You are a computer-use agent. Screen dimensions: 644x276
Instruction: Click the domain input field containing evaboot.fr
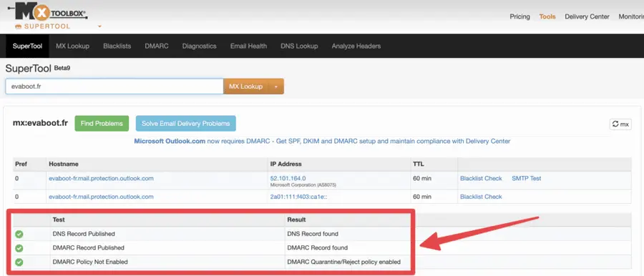[x=114, y=87]
